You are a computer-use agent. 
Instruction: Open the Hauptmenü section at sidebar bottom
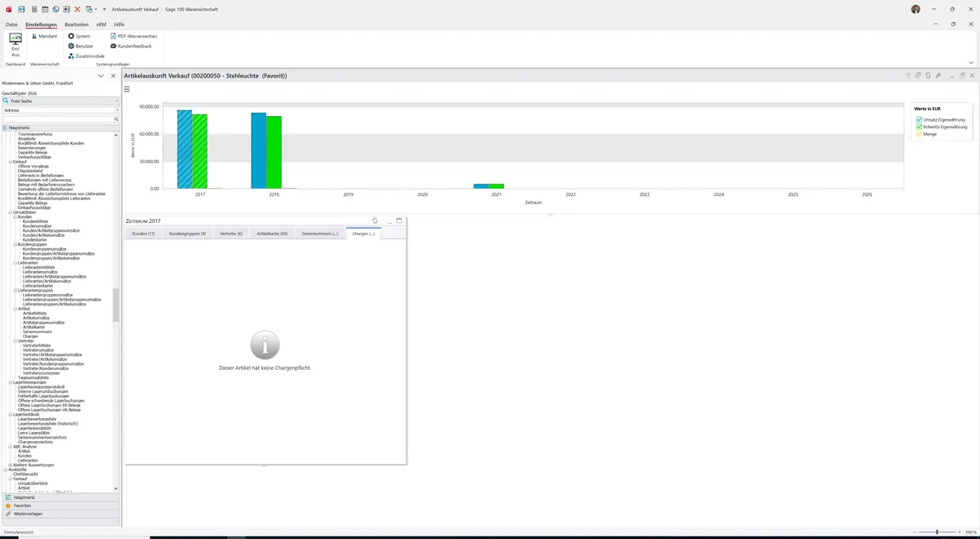[60, 497]
